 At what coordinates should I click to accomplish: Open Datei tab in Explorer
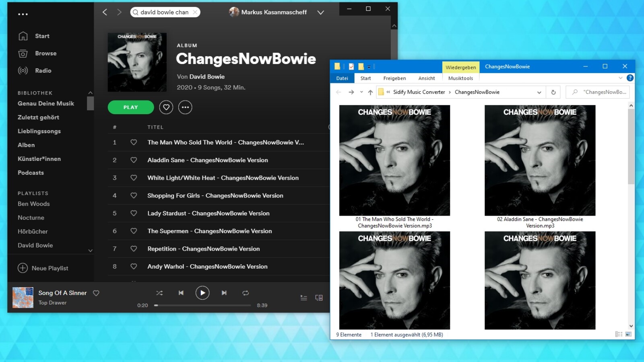point(342,78)
